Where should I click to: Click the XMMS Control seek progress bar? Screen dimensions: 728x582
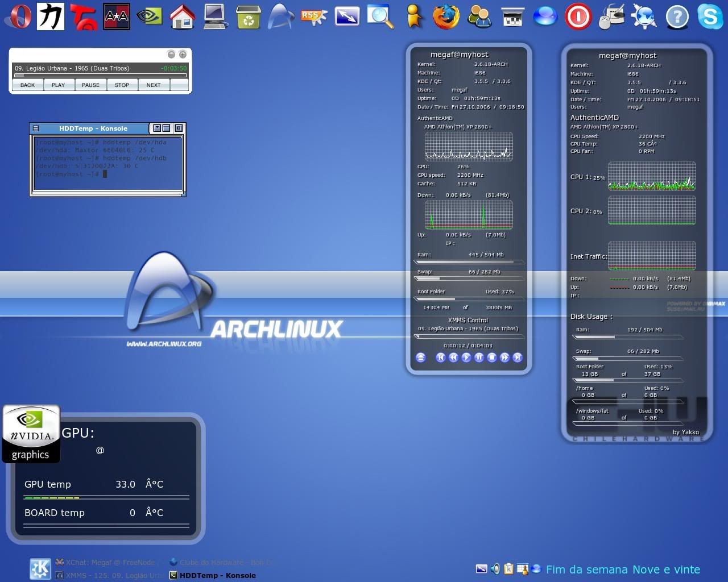[469, 336]
